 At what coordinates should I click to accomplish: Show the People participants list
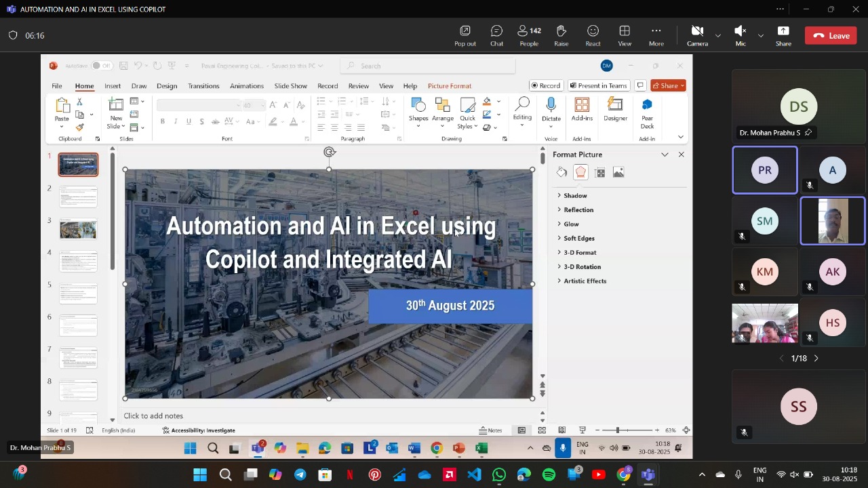click(529, 35)
